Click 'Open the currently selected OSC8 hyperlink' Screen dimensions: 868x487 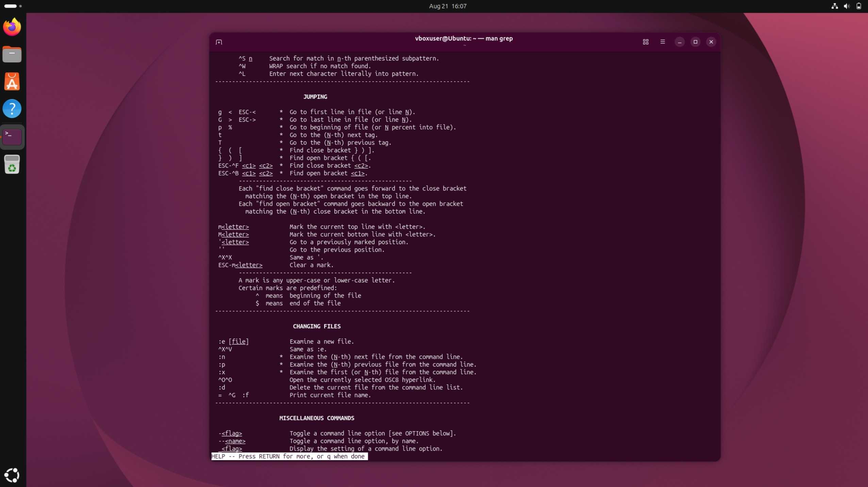pyautogui.click(x=362, y=380)
